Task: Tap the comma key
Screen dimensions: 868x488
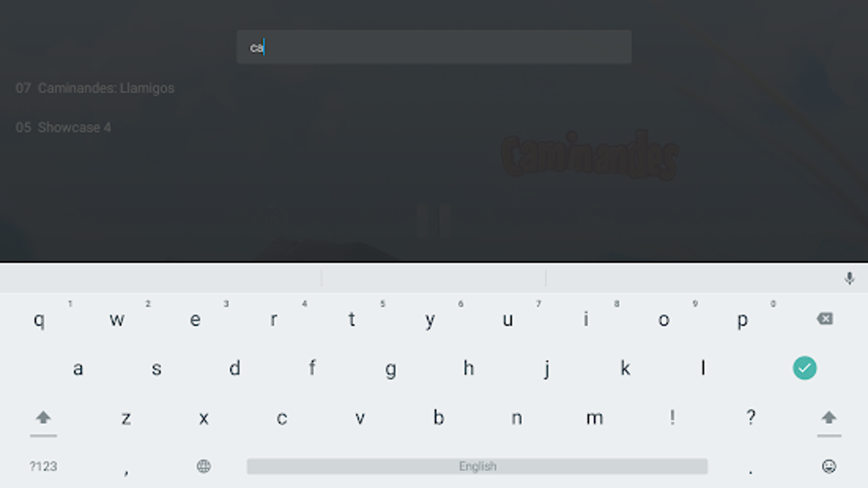Action: pos(126,470)
